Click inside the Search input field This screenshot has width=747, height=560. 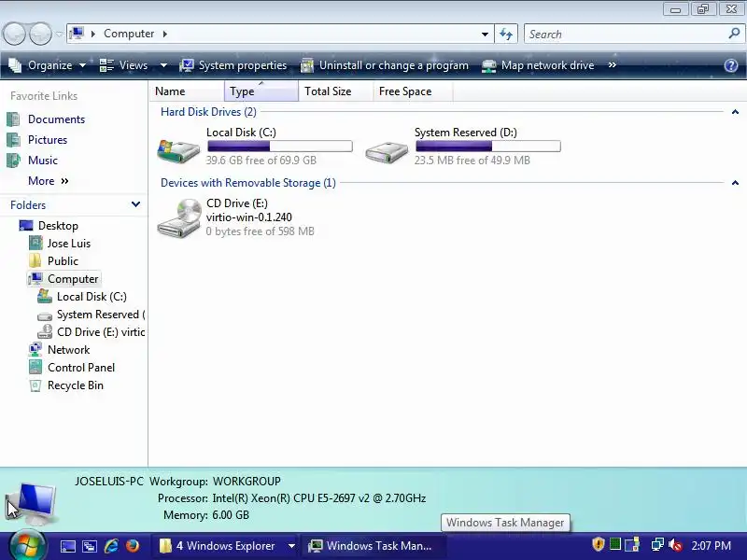[x=627, y=35]
